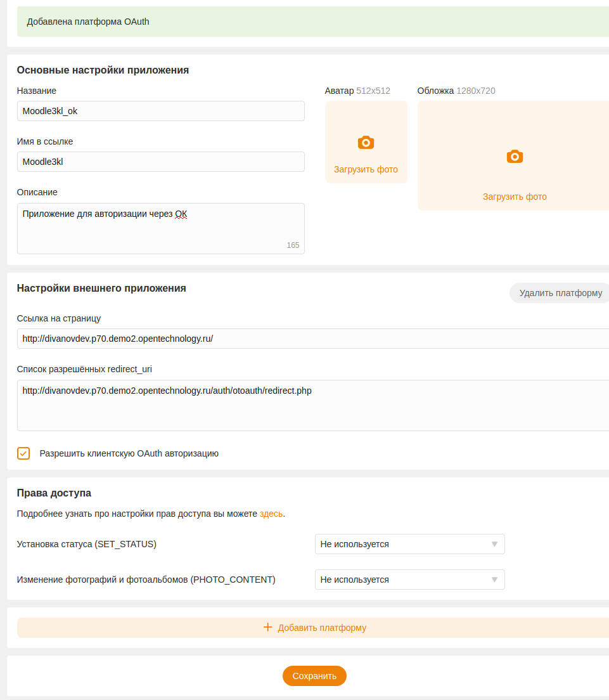Screen dimensions: 609x700
Task: Click into the Описание text area
Action: (160, 228)
